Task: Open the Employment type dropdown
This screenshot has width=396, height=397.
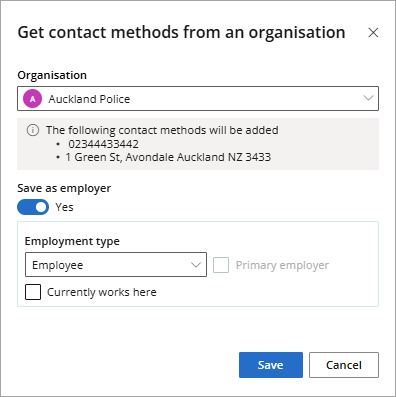Action: [x=116, y=265]
